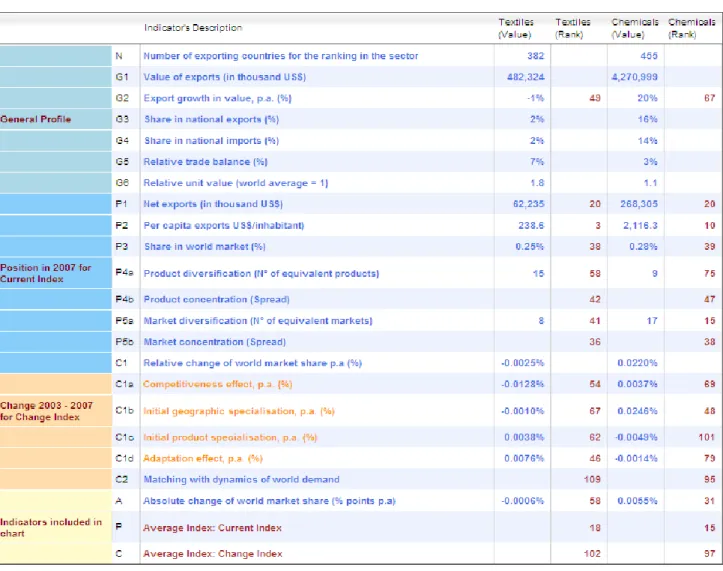
Task: Click Chemicals value '0.0246%' in C1b row
Action: coord(637,411)
